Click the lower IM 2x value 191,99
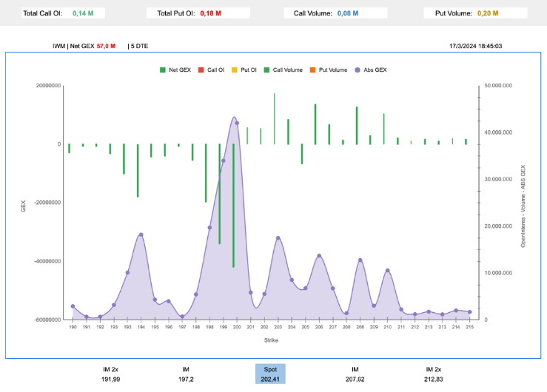This screenshot has height=392, width=547. pyautogui.click(x=110, y=379)
